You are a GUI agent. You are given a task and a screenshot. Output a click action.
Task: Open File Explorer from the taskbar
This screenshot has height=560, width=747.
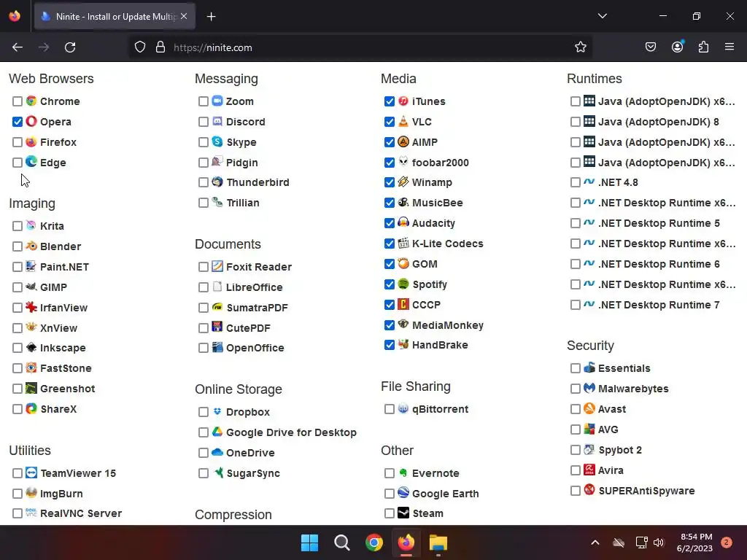pyautogui.click(x=438, y=542)
